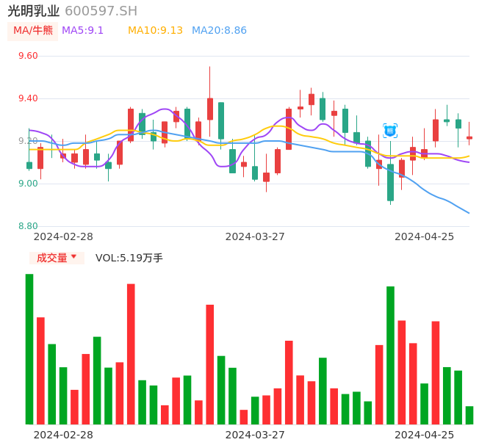Click the VOL:5.19万手 volume readout
The image size is (504, 445).
(x=129, y=258)
